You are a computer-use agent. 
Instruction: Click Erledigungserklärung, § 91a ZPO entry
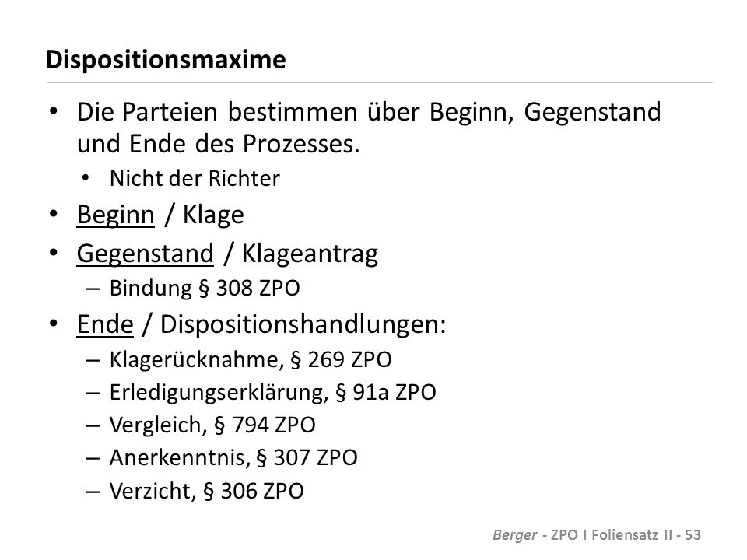click(x=272, y=392)
